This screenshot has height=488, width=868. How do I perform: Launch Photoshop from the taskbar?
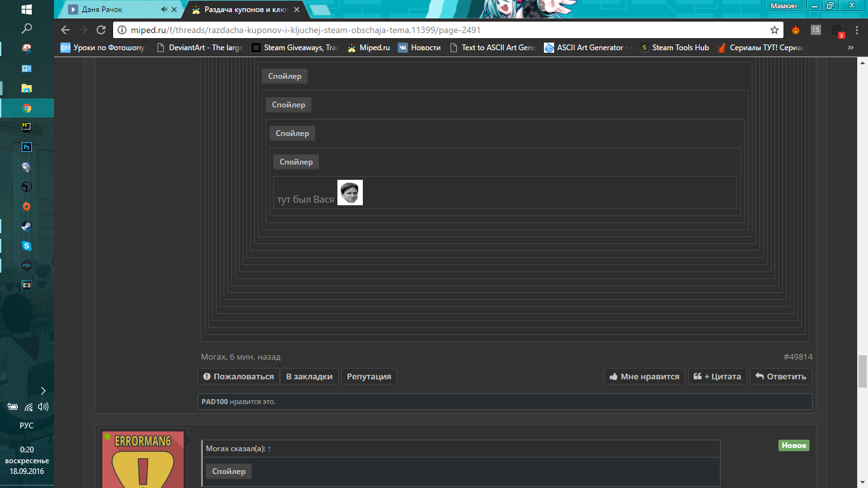(27, 147)
